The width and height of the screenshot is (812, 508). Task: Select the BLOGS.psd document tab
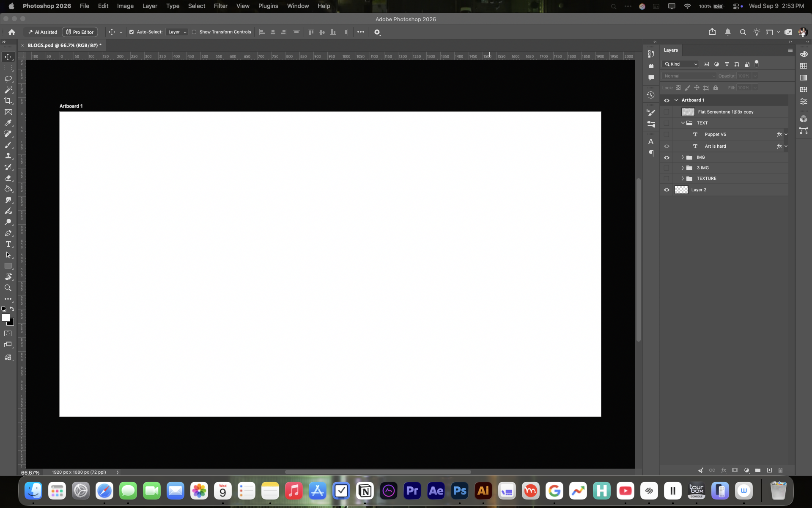point(65,45)
